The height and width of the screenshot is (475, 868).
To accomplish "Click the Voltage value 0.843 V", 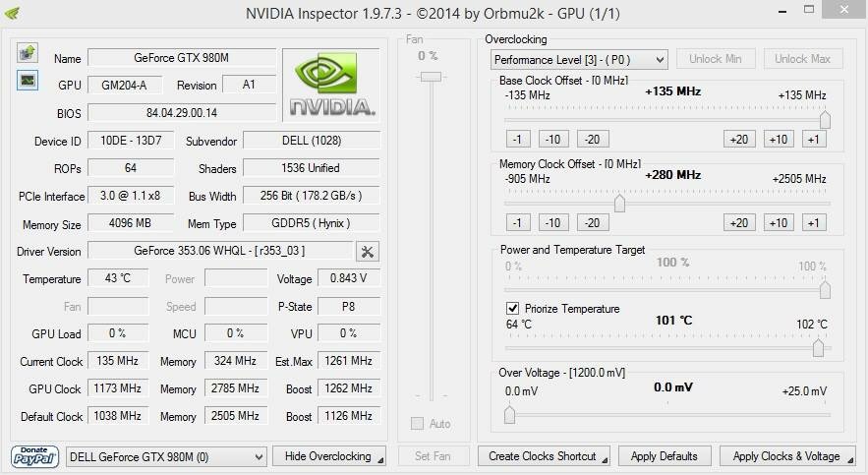I will coord(349,278).
